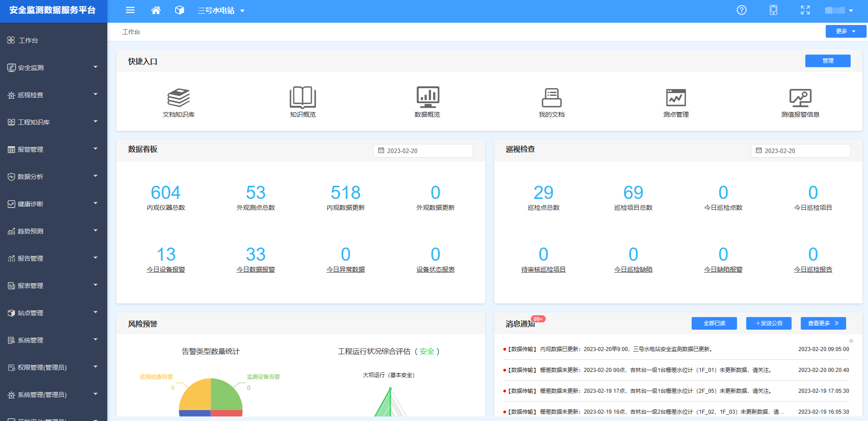Click the 数据分析 shield icon

pyautogui.click(x=11, y=177)
